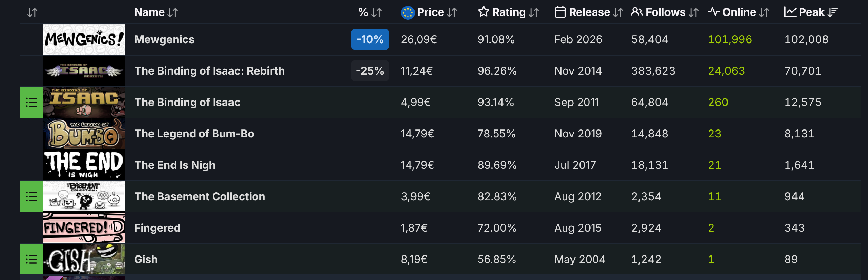Open The End Is Nigh thumbnail
This screenshot has height=280, width=868.
(84, 165)
